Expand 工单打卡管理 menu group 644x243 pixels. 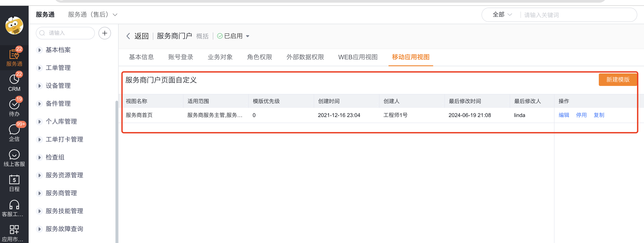click(39, 139)
